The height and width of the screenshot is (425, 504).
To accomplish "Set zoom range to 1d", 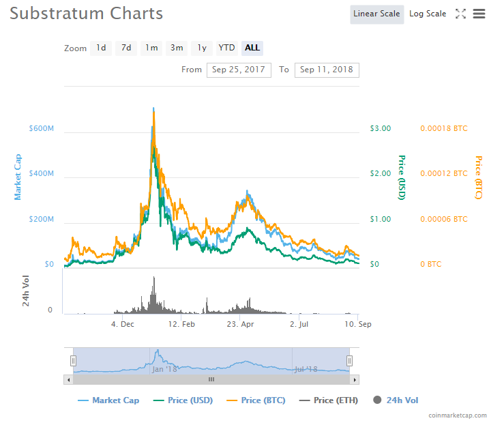I will pyautogui.click(x=101, y=48).
